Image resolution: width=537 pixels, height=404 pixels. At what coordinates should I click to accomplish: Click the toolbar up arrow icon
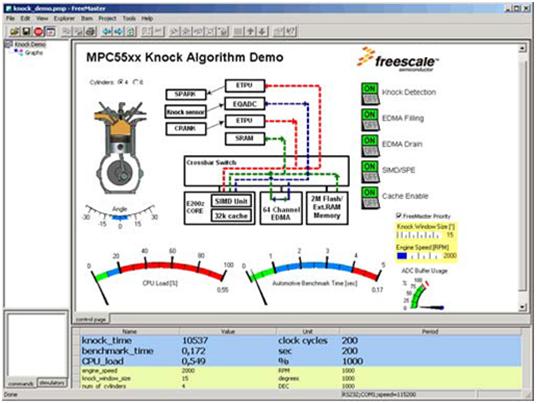tap(250, 31)
